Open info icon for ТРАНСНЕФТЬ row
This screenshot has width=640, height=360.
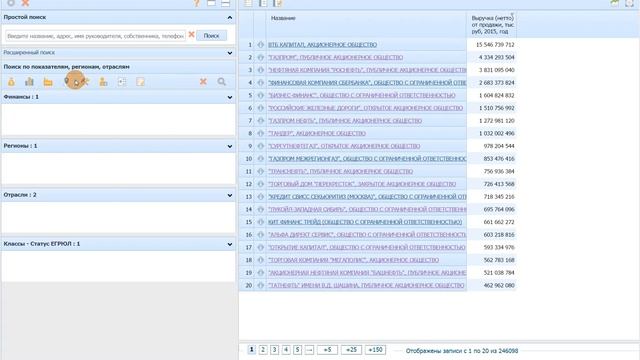coord(260,171)
